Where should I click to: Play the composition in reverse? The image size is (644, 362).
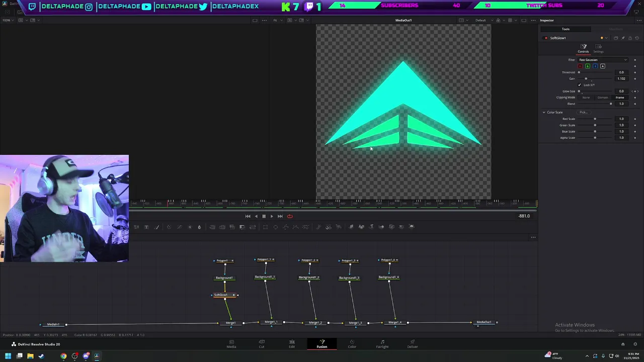[x=256, y=216]
